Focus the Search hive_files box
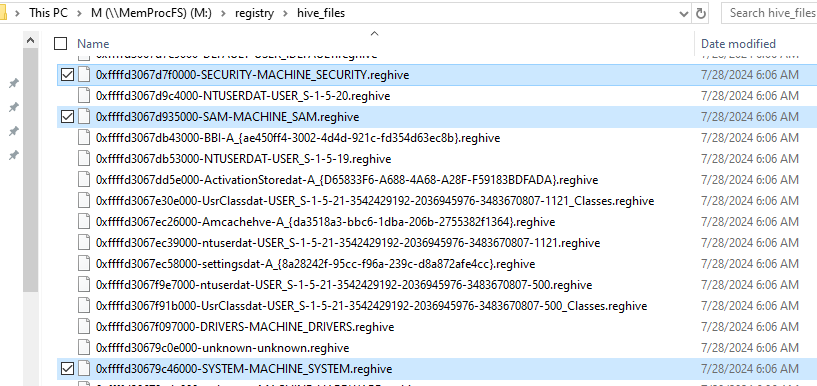The height and width of the screenshot is (386, 817). [x=769, y=13]
